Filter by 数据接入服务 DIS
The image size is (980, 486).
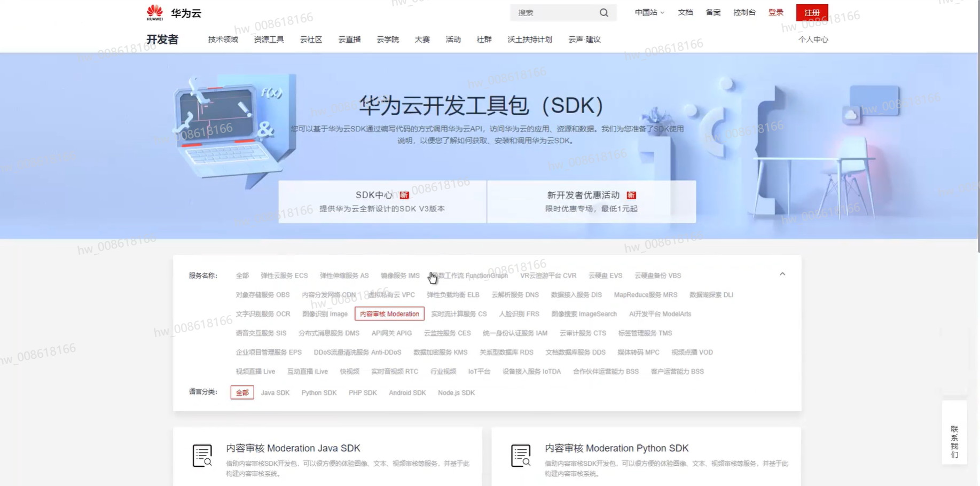point(576,295)
